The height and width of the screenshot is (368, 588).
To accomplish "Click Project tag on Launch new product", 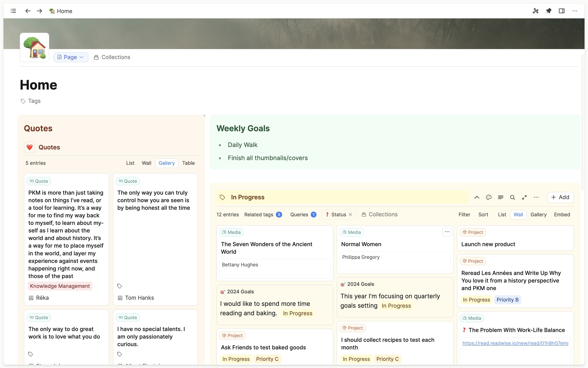I will (473, 232).
